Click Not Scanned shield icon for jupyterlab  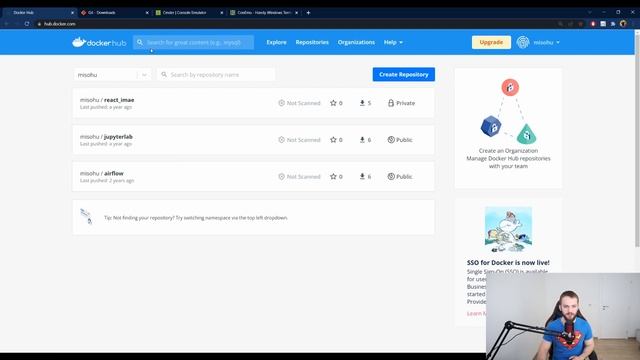click(x=281, y=140)
